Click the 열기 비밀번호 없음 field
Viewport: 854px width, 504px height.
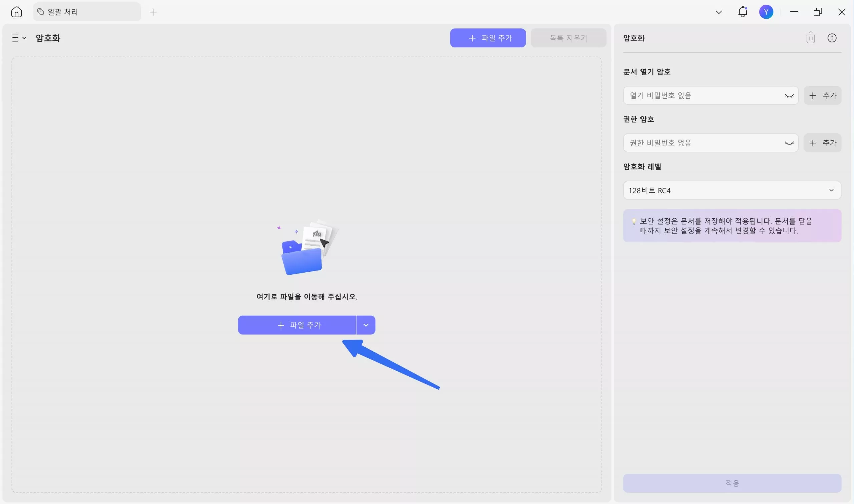703,96
